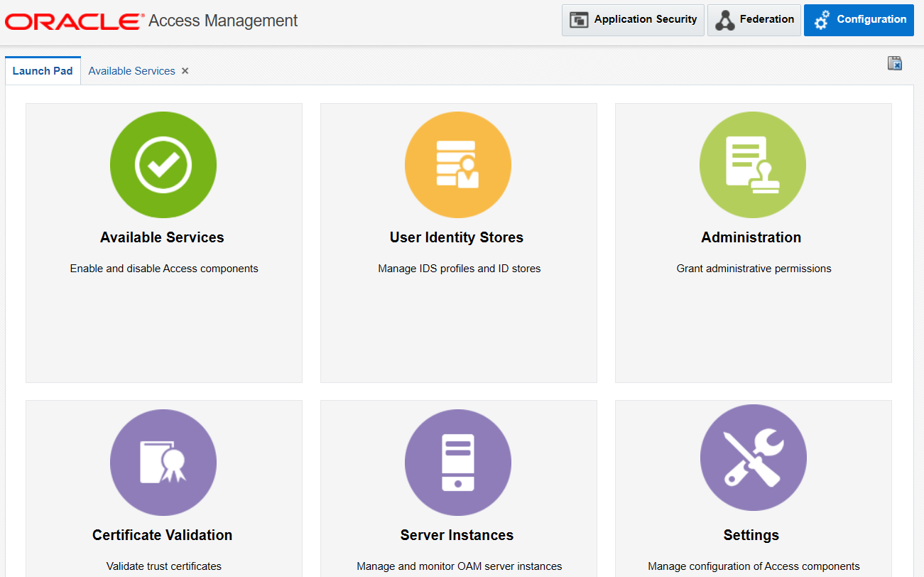Click the close-all-tabs icon at top right
Image resolution: width=924 pixels, height=577 pixels.
point(895,63)
